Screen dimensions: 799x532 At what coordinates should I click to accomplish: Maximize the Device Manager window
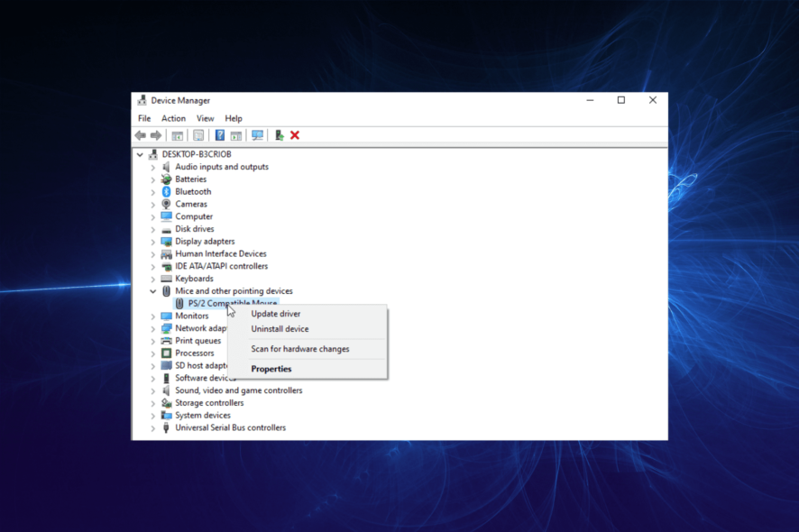click(x=621, y=100)
